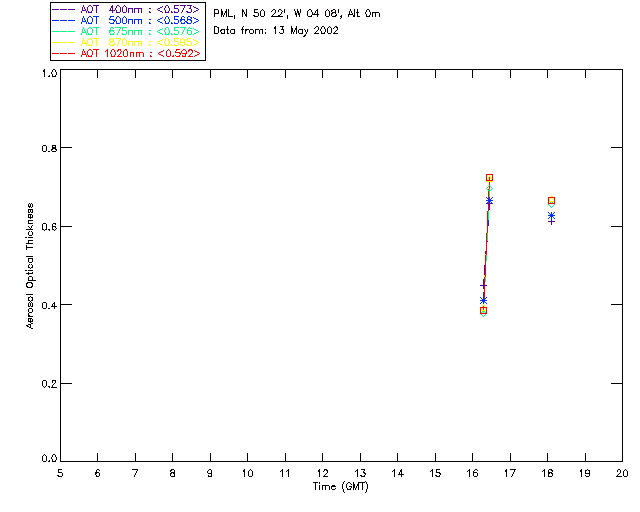Click the x-axis tick label 18
640x512 pixels.
click(x=547, y=474)
